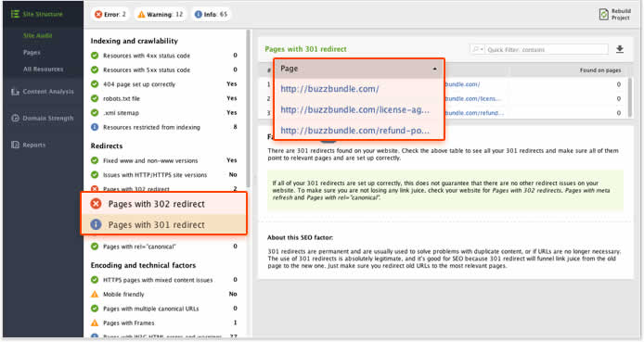Open the Domain Strength section
Viewport: 644px width, 342px height.
point(48,118)
